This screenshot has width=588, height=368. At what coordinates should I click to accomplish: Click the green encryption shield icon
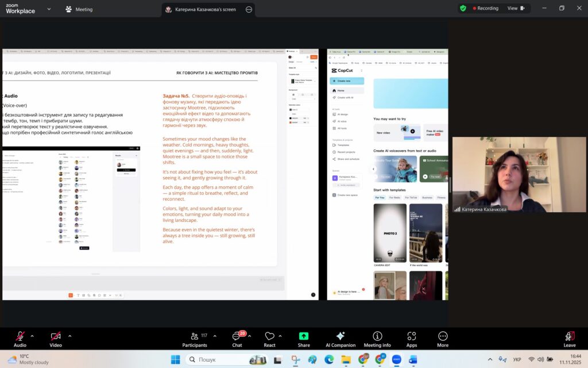click(x=463, y=9)
